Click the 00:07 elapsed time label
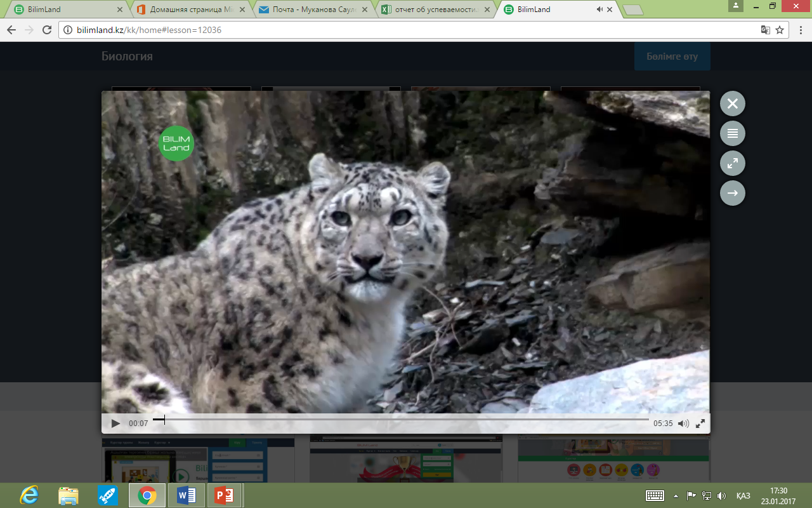Viewport: 812px width, 508px height. [138, 424]
